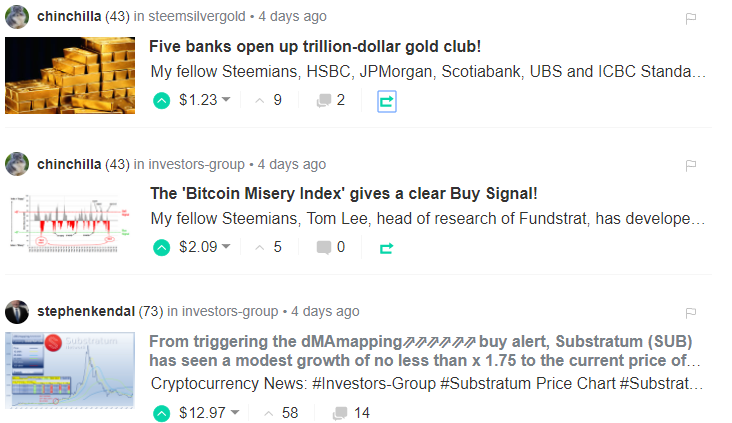Viewport: 732px width, 423px height.
Task: Expand payout dropdown showing $2.09
Action: [x=225, y=247]
